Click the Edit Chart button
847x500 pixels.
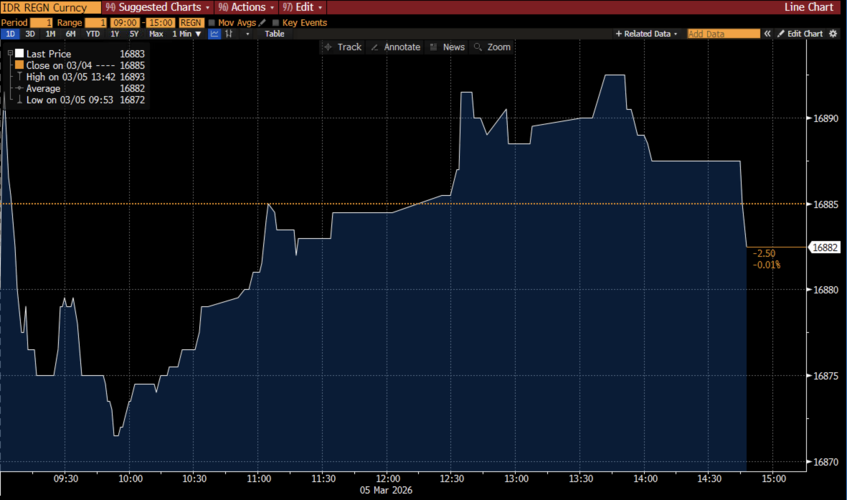(x=800, y=33)
